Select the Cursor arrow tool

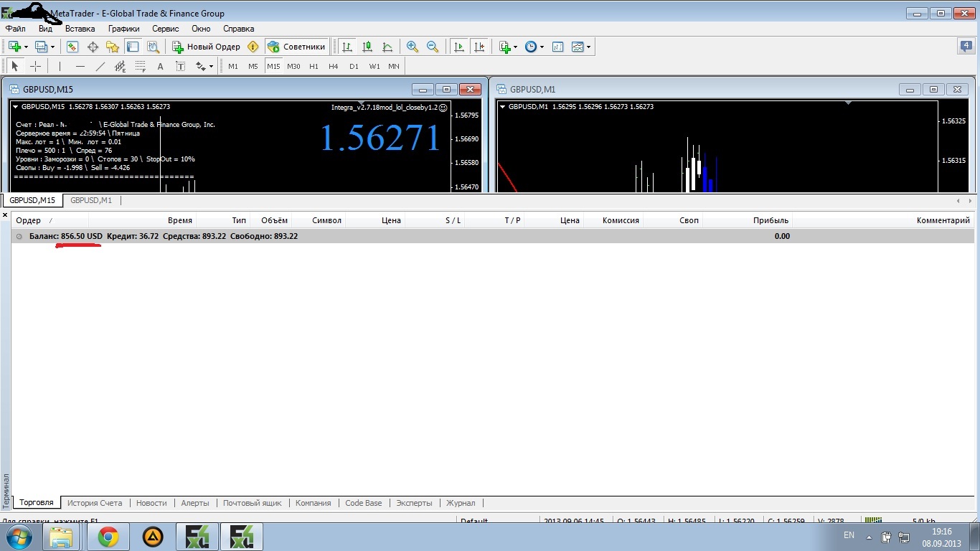pyautogui.click(x=15, y=66)
